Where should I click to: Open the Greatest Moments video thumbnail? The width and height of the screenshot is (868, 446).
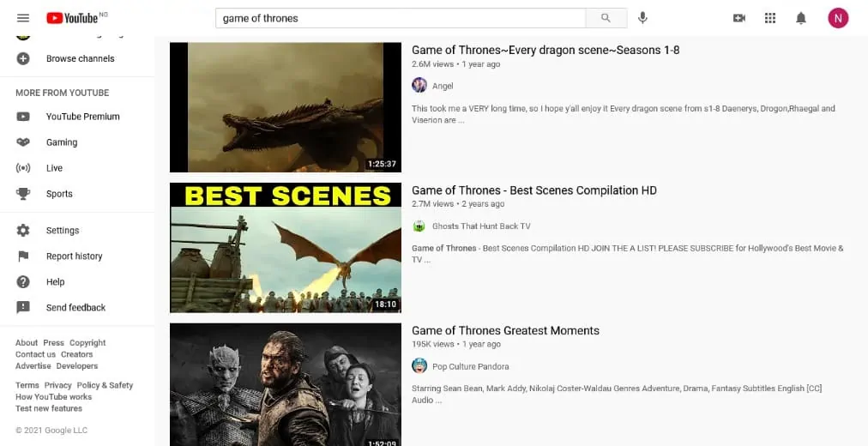pos(286,384)
